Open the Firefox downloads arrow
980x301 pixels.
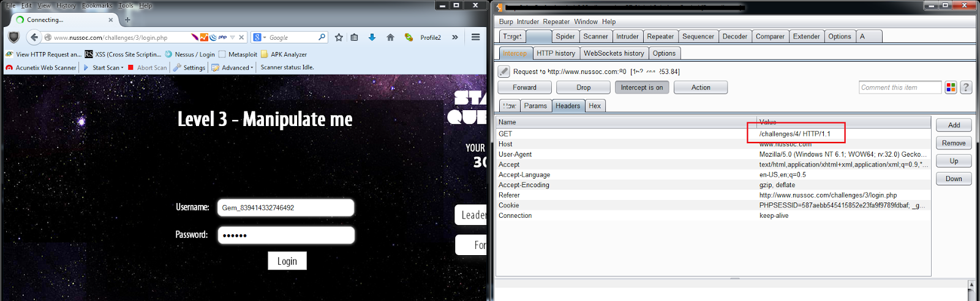[372, 37]
